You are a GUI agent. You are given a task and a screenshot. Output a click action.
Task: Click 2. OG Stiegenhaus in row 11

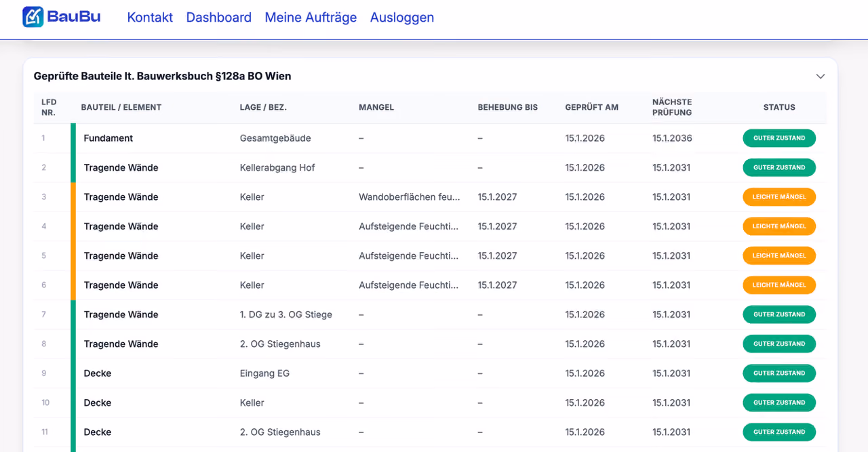click(280, 432)
